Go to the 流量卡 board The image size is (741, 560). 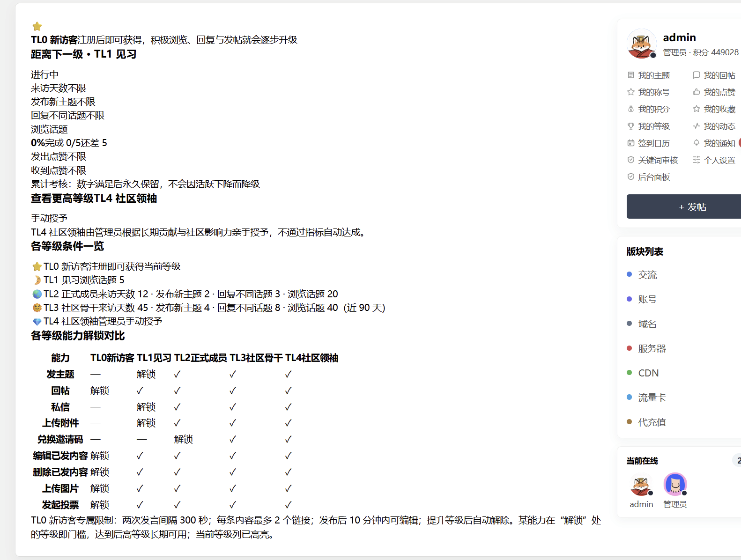point(652,398)
